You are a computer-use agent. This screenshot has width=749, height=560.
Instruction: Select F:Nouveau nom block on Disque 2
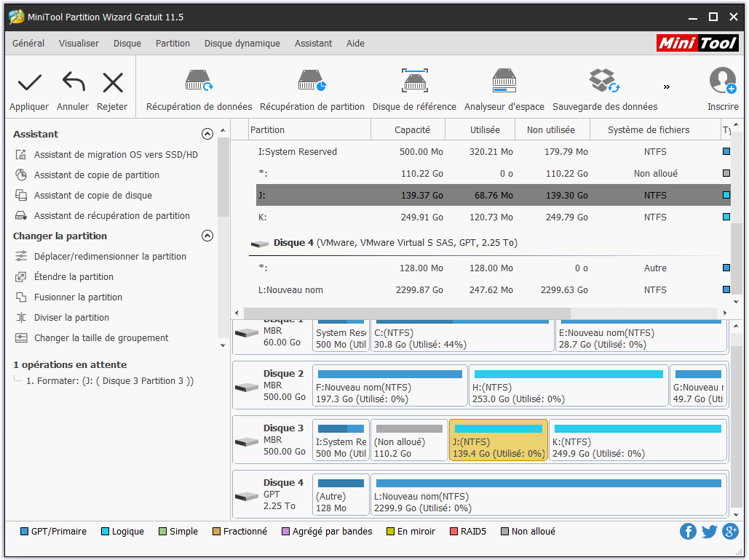[x=389, y=385]
